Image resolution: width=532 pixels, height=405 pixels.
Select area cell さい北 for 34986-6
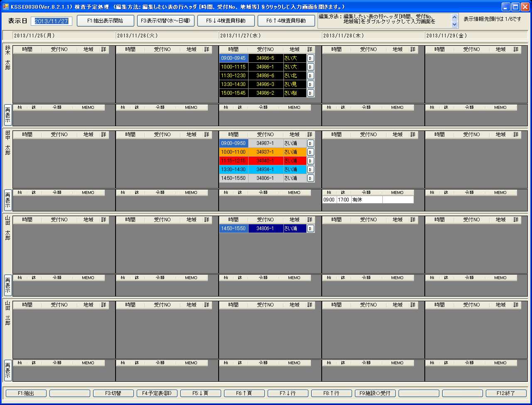point(295,76)
